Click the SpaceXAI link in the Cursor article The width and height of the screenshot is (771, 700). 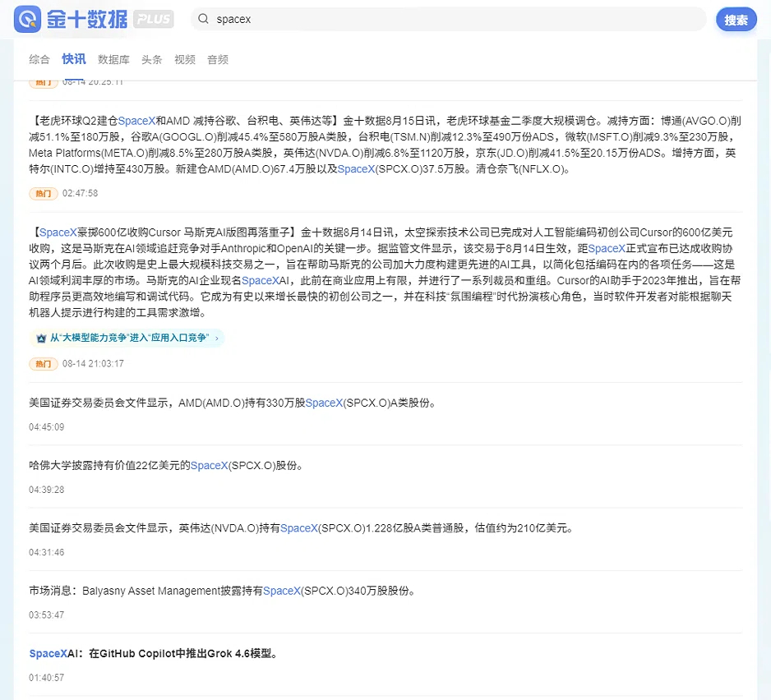coord(265,281)
